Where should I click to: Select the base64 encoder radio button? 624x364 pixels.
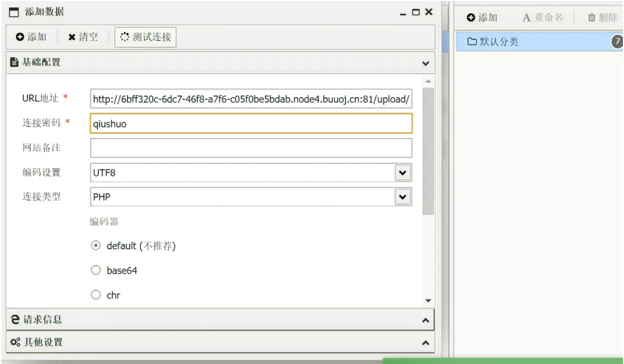(96, 270)
